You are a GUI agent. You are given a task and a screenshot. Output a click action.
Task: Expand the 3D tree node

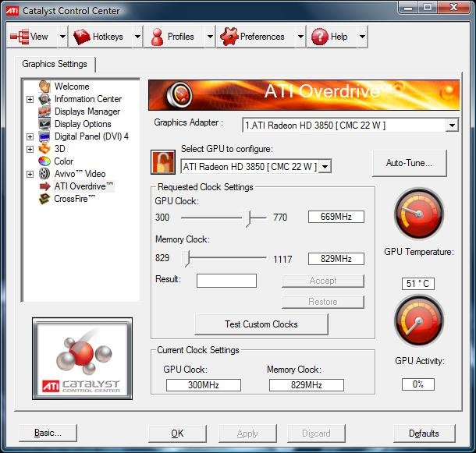pos(30,149)
